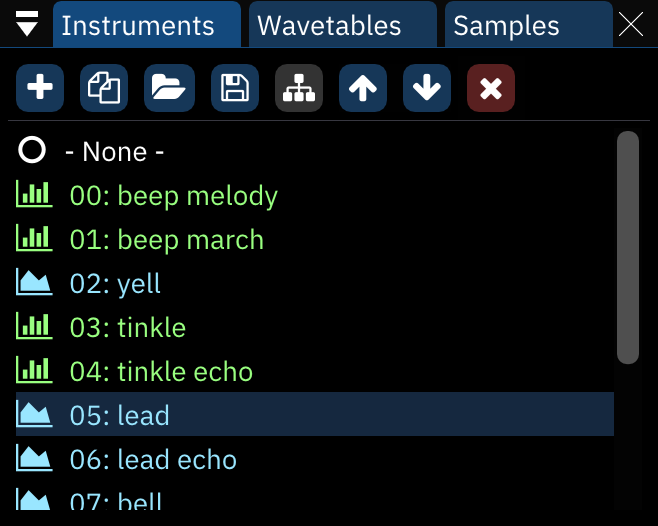Close the instruments panel
Screen dimensions: 658x526
(x=631, y=24)
